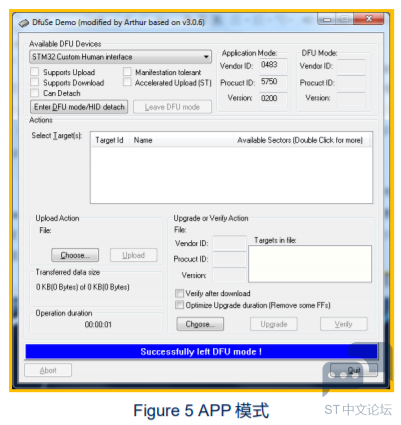Click the blue Successfully left DFU mode progress bar
The width and height of the screenshot is (401, 425).
[x=201, y=352]
